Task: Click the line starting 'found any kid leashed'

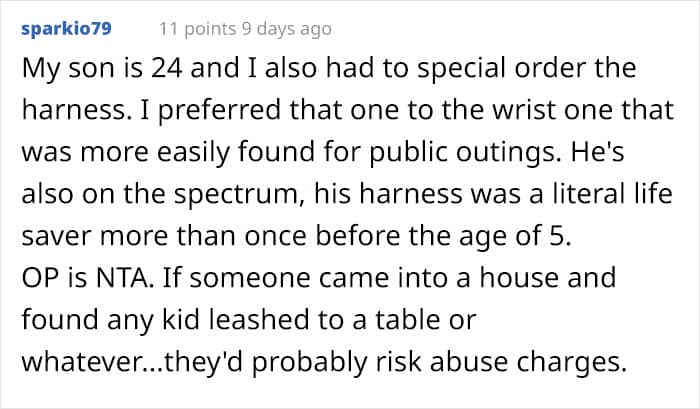Action: tap(249, 319)
